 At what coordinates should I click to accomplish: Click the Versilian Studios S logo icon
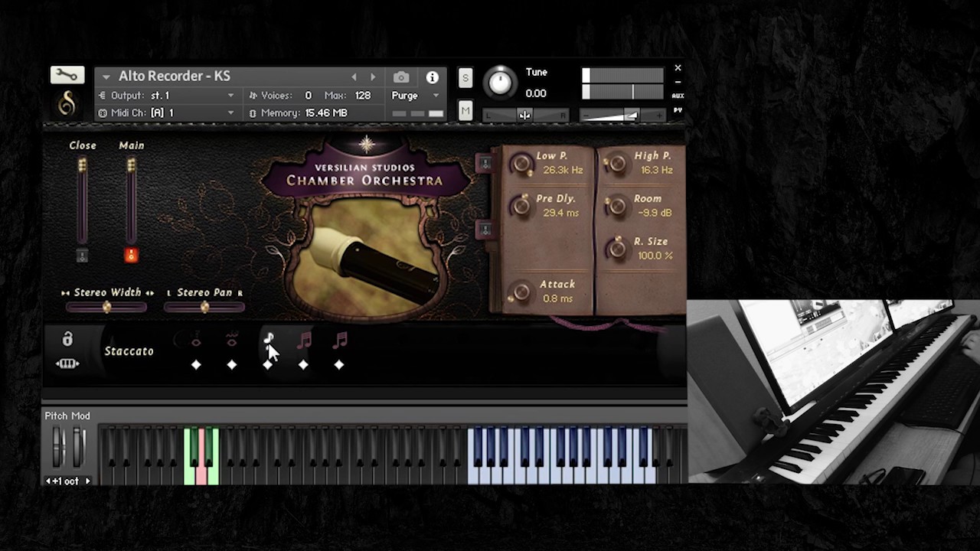67,103
